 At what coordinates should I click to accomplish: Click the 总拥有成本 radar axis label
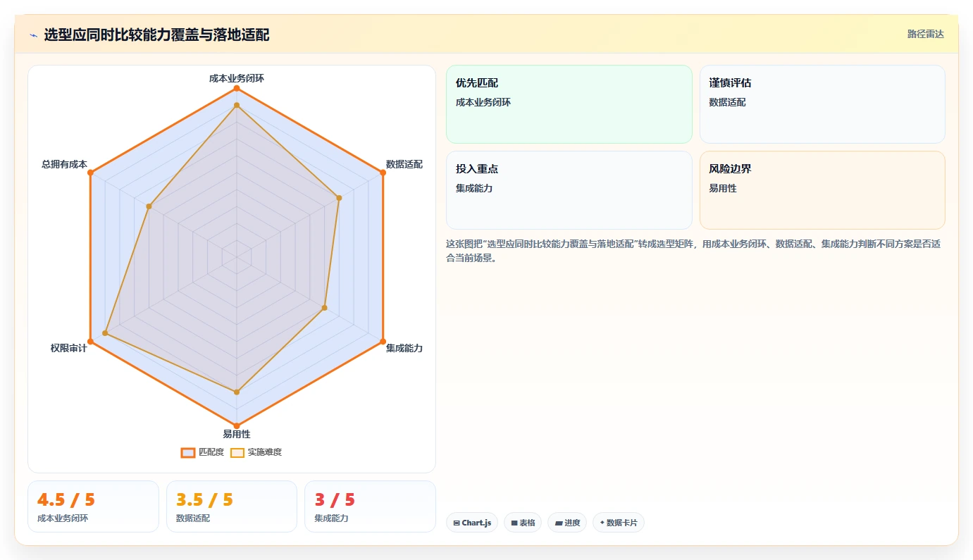coord(64,164)
